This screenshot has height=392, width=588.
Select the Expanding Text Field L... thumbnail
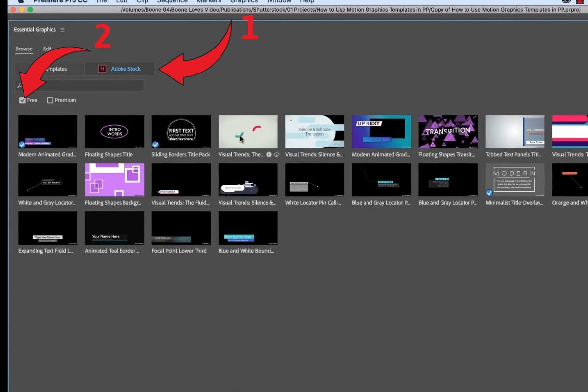[48, 228]
